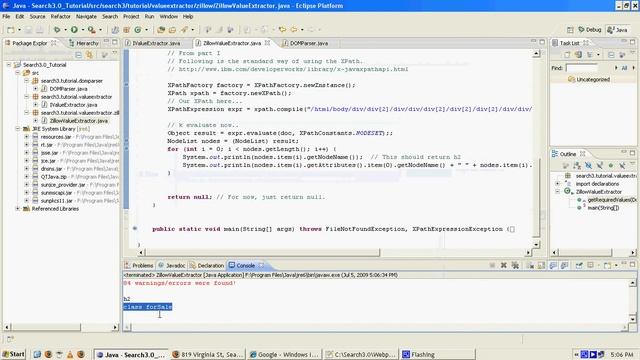The image size is (640, 360).
Task: Click the Display Selected Console icon
Action: click(590, 265)
